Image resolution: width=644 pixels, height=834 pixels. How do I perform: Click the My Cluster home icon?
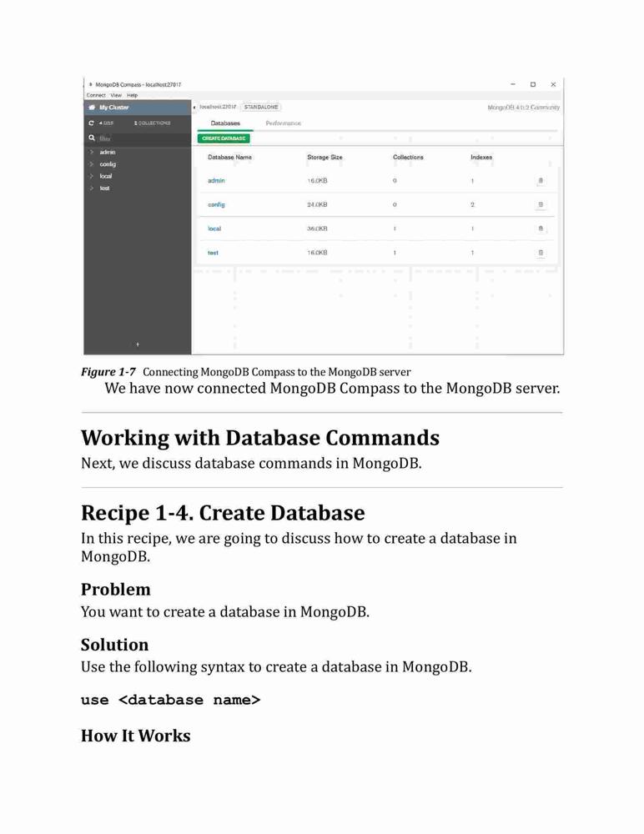pos(92,108)
